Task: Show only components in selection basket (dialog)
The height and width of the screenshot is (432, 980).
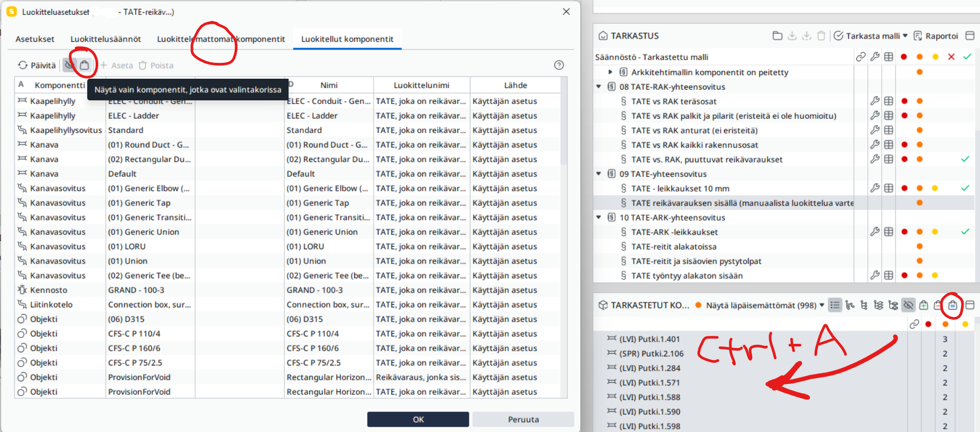Action: click(x=85, y=65)
